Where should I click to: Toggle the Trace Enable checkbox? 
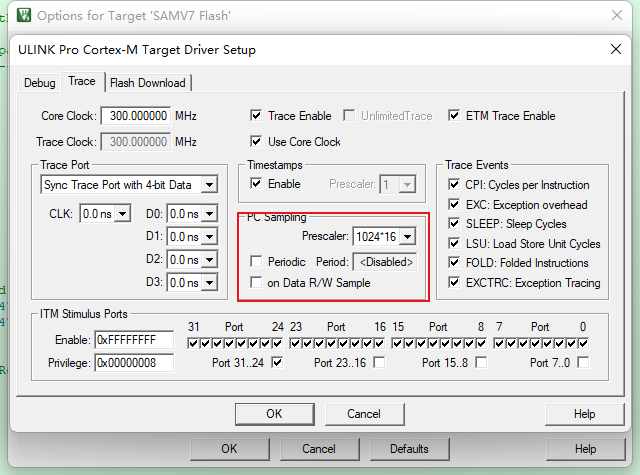257,116
